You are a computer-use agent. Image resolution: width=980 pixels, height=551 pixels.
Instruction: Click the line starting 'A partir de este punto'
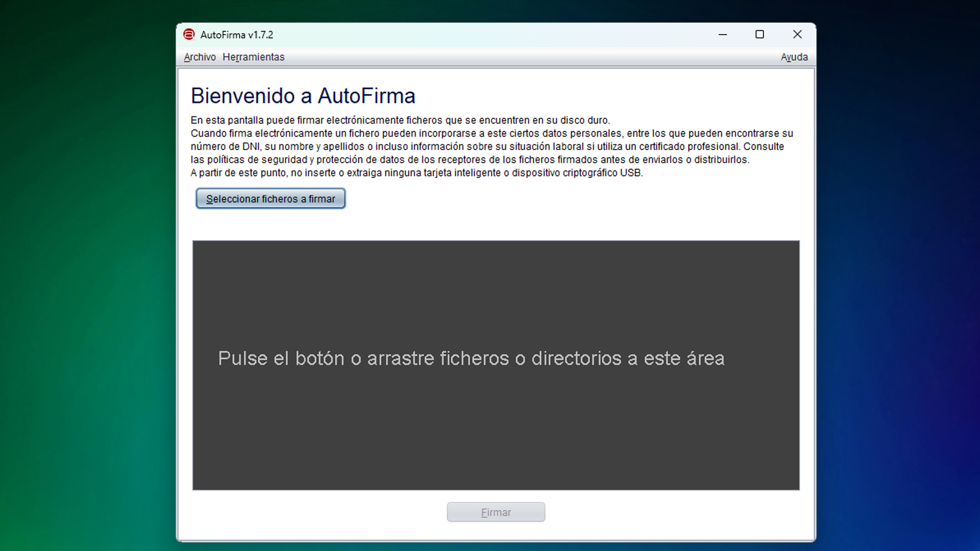[x=416, y=173]
